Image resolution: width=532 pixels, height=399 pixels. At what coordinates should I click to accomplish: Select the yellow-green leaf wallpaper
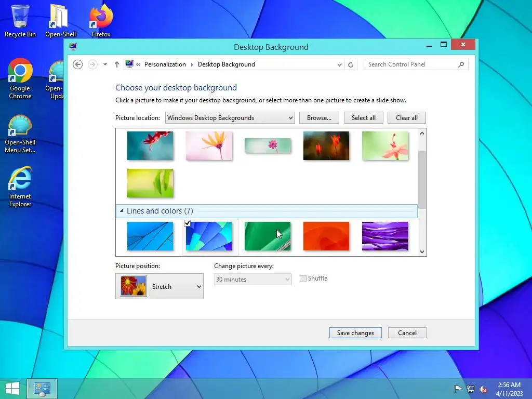coord(150,183)
